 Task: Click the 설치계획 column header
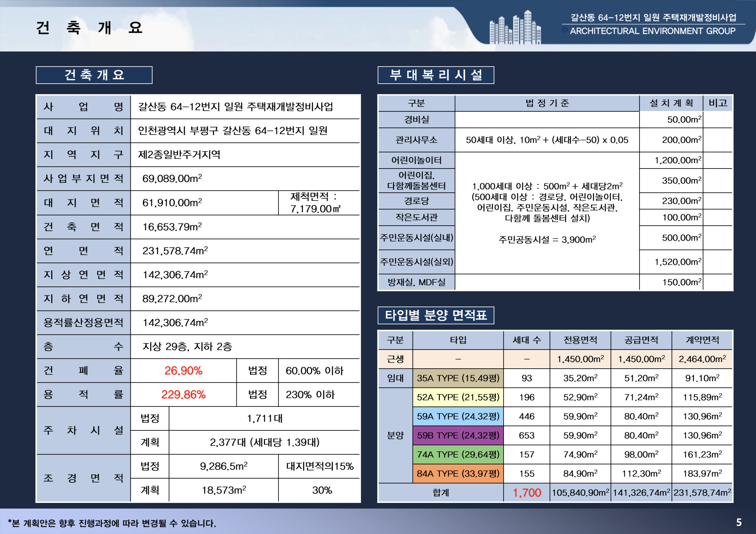click(671, 103)
